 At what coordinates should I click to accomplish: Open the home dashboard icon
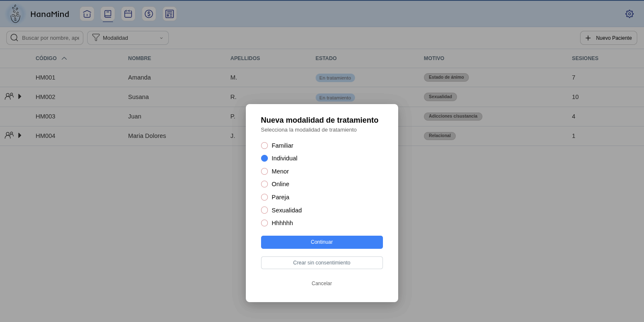point(87,14)
